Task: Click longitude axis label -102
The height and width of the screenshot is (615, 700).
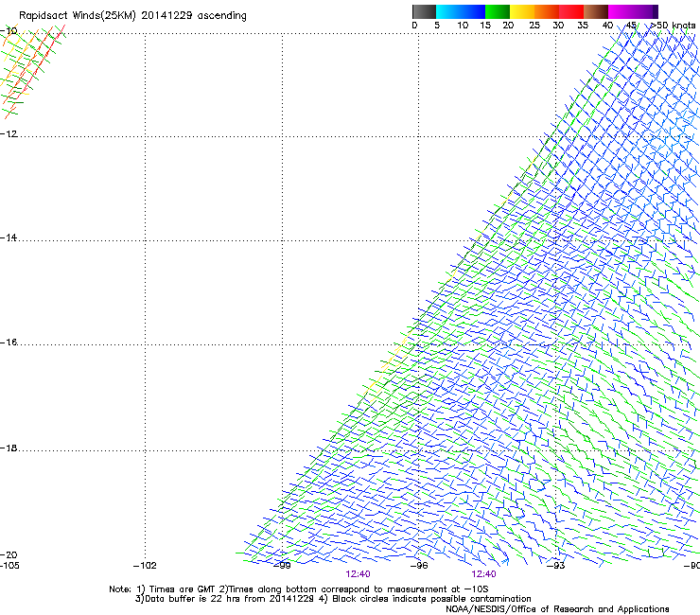Action: point(145,566)
